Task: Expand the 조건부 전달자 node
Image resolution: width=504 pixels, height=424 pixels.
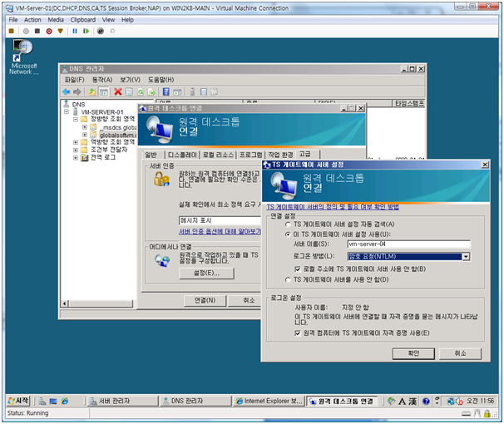Action: pyautogui.click(x=76, y=150)
